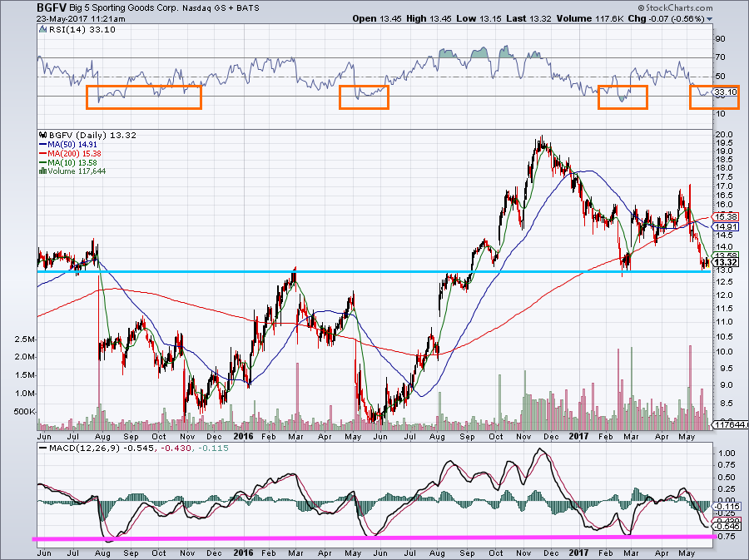Click the 2016 year label under the MACD panel
This screenshot has width=749, height=560.
pyautogui.click(x=243, y=553)
